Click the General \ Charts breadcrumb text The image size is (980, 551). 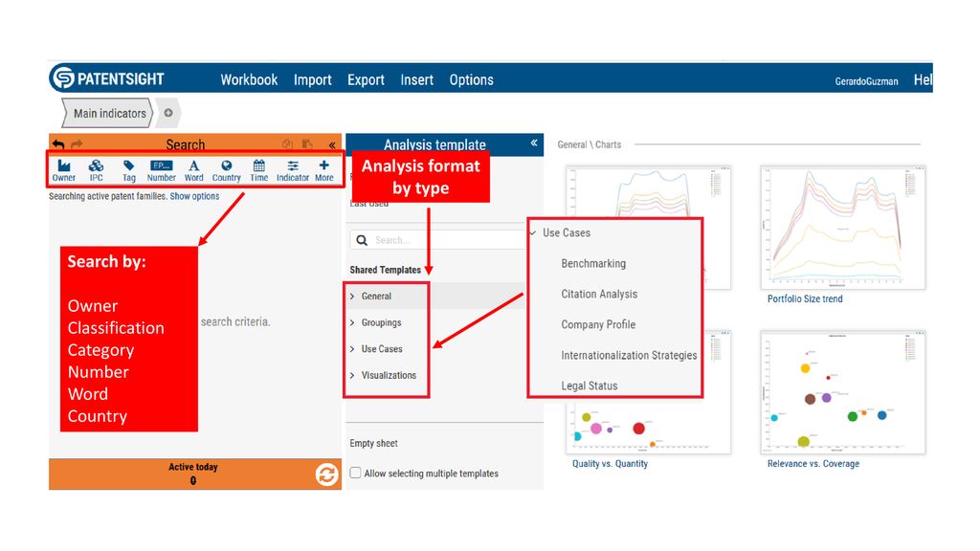(x=590, y=144)
